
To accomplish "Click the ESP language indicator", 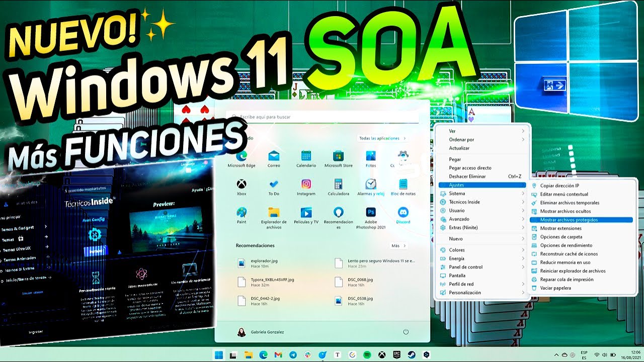I will pyautogui.click(x=584, y=355).
